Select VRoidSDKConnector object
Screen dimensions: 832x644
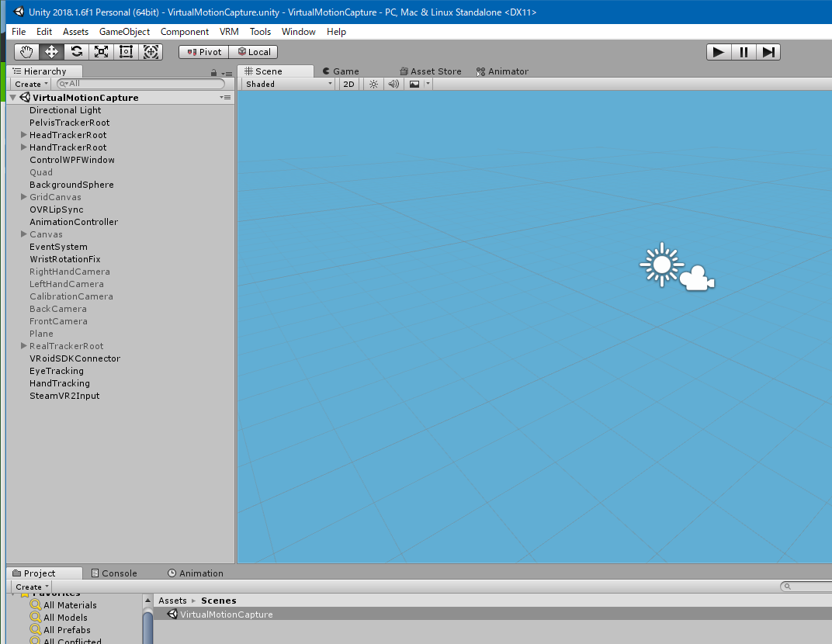click(x=120, y=358)
